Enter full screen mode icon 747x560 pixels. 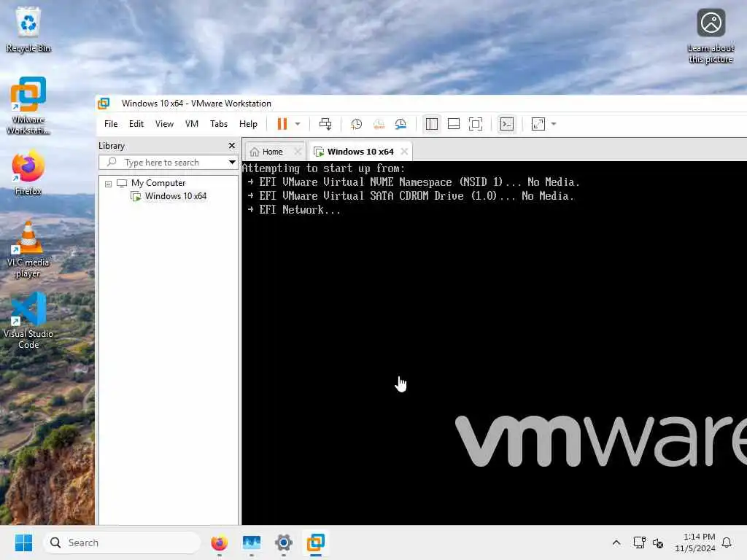click(476, 124)
